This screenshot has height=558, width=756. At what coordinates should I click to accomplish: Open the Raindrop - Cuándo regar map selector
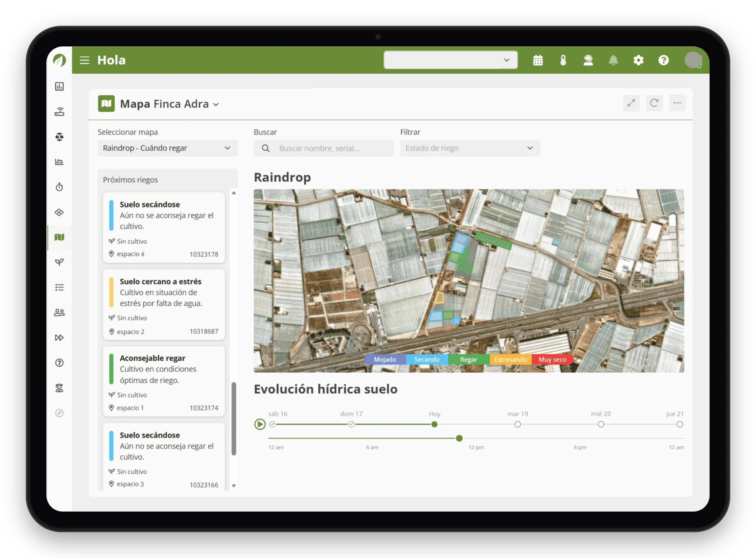tap(168, 148)
